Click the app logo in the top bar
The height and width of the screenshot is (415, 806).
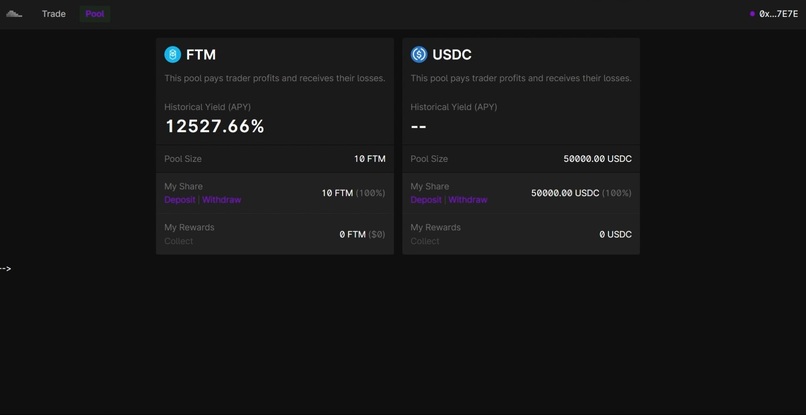pyautogui.click(x=14, y=14)
